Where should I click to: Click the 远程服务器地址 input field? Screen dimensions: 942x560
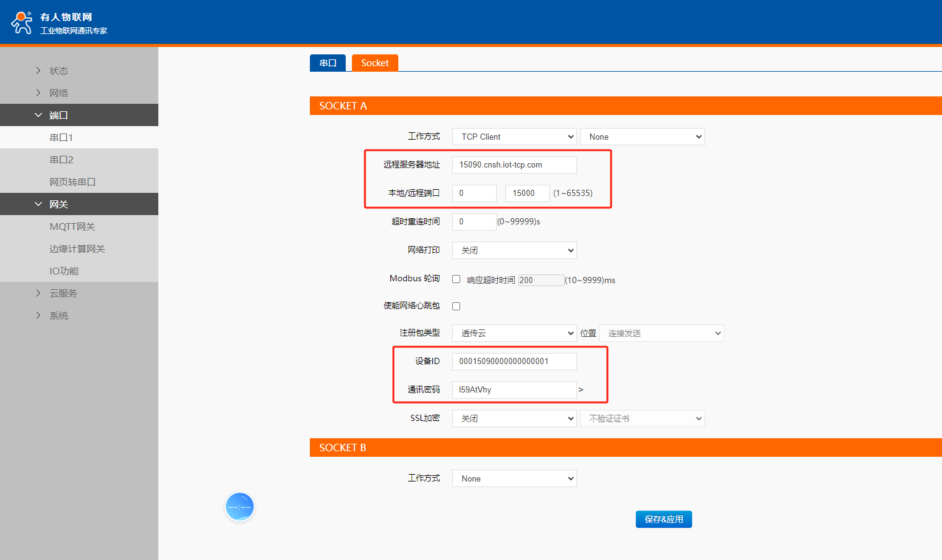click(514, 165)
